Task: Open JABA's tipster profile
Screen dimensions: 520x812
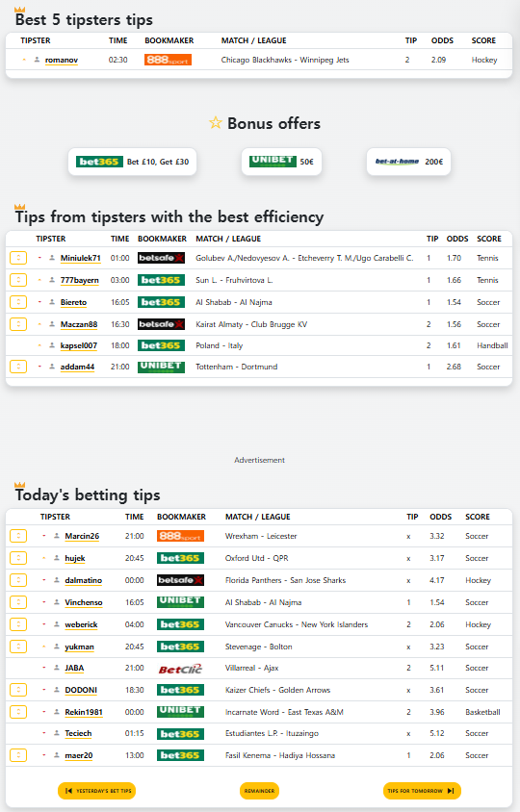Action: [74, 668]
